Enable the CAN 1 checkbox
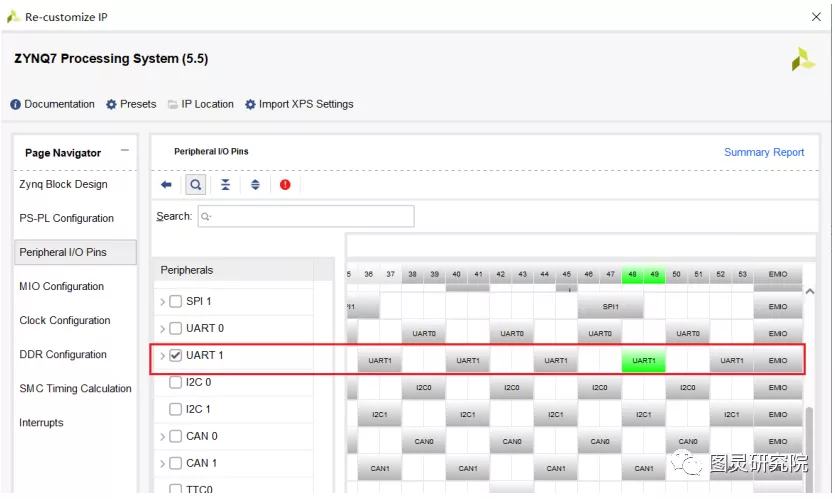Screen dimensions: 835x499 coord(176,463)
